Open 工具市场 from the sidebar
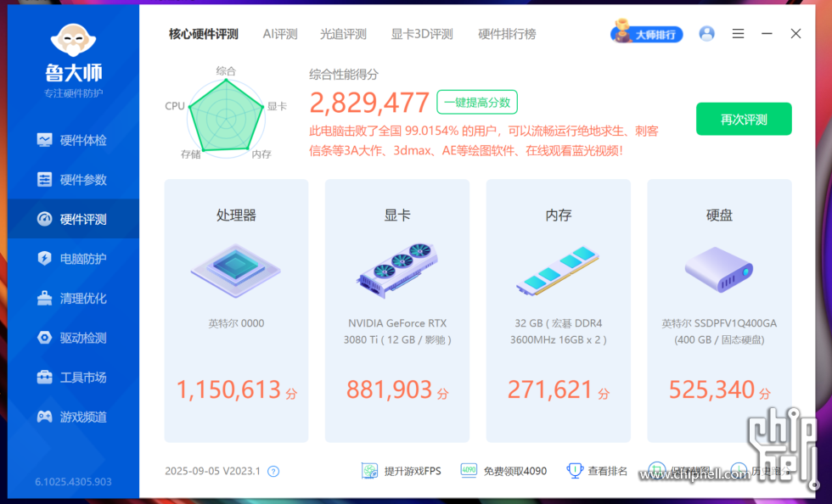The image size is (832, 504). point(73,378)
